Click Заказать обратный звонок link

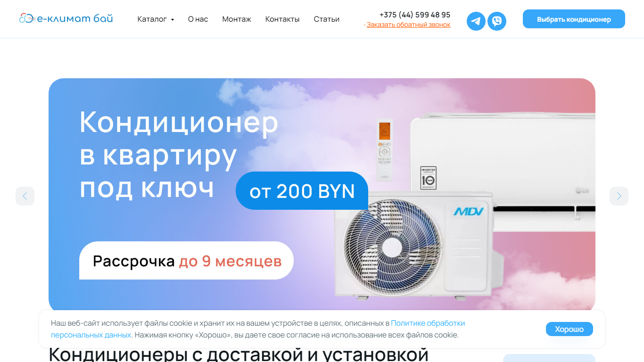[409, 25]
